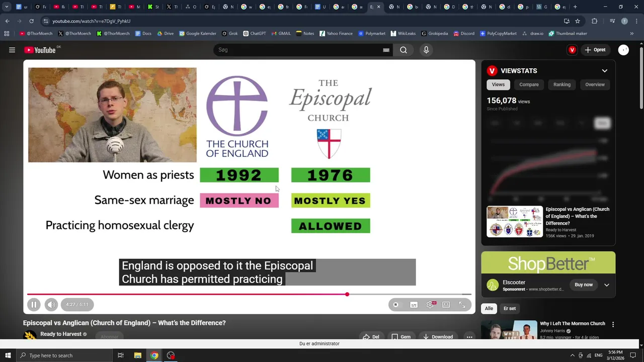This screenshot has width=644, height=362.
Task: Open the ChatGPT bookmark
Action: point(255,34)
